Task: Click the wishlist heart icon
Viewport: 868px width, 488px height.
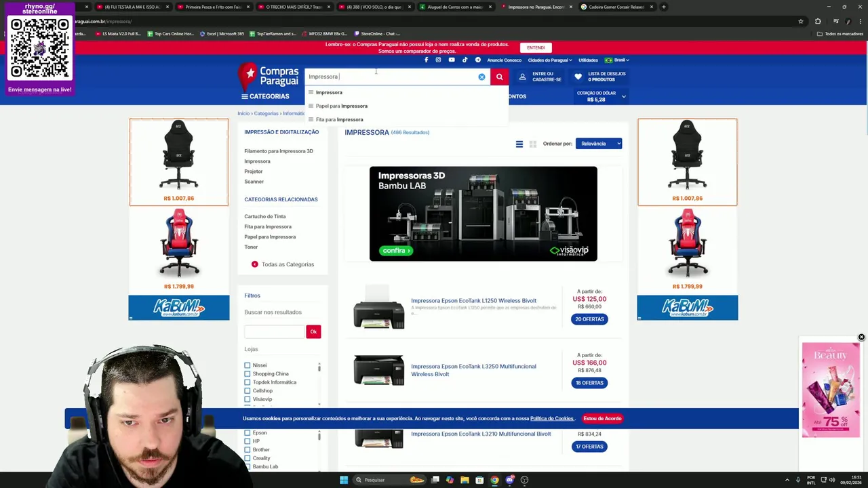Action: pyautogui.click(x=578, y=77)
